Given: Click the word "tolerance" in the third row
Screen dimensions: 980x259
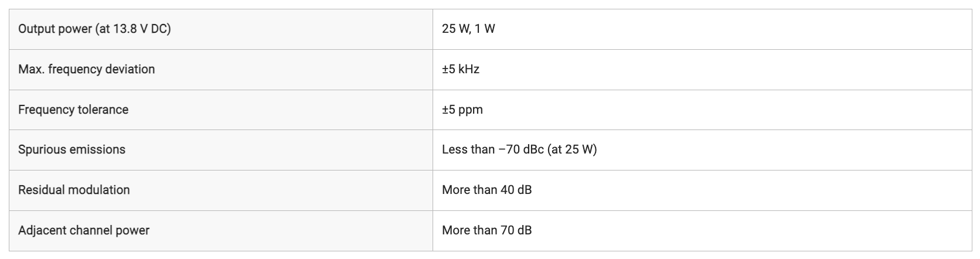Looking at the screenshot, I should pos(103,110).
